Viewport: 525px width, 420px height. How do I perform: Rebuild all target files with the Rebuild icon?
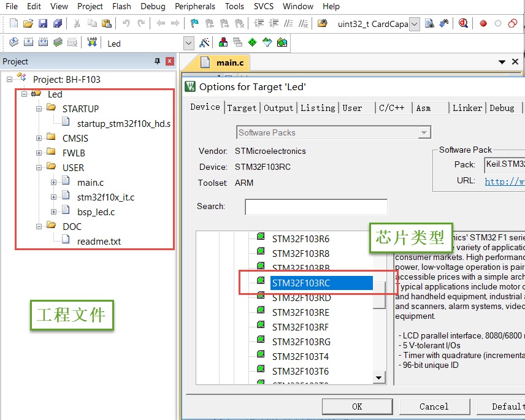(x=43, y=42)
